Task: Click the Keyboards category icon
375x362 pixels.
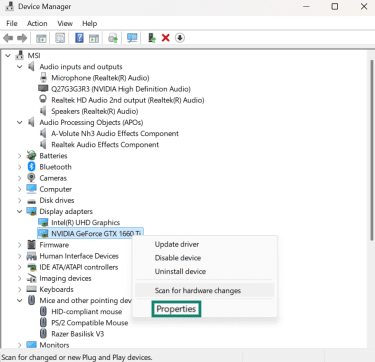Action: 31,289
